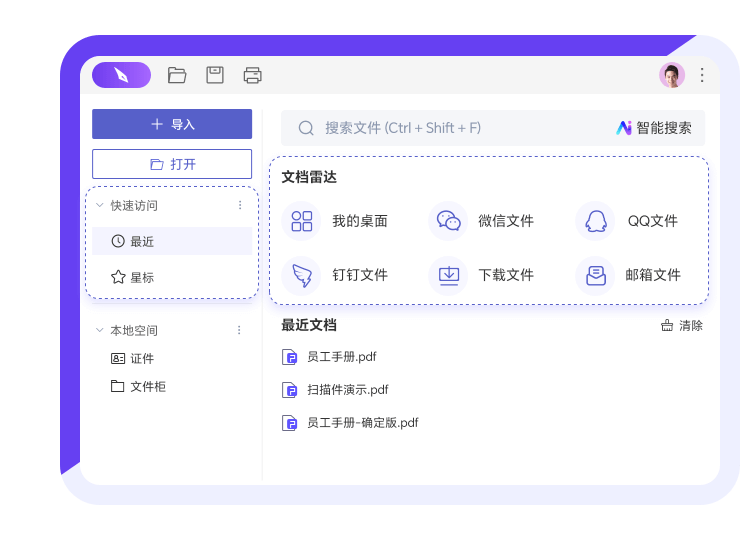Open 微信文件 WeChat icon
Viewport: 740px width, 540px height.
click(x=448, y=221)
